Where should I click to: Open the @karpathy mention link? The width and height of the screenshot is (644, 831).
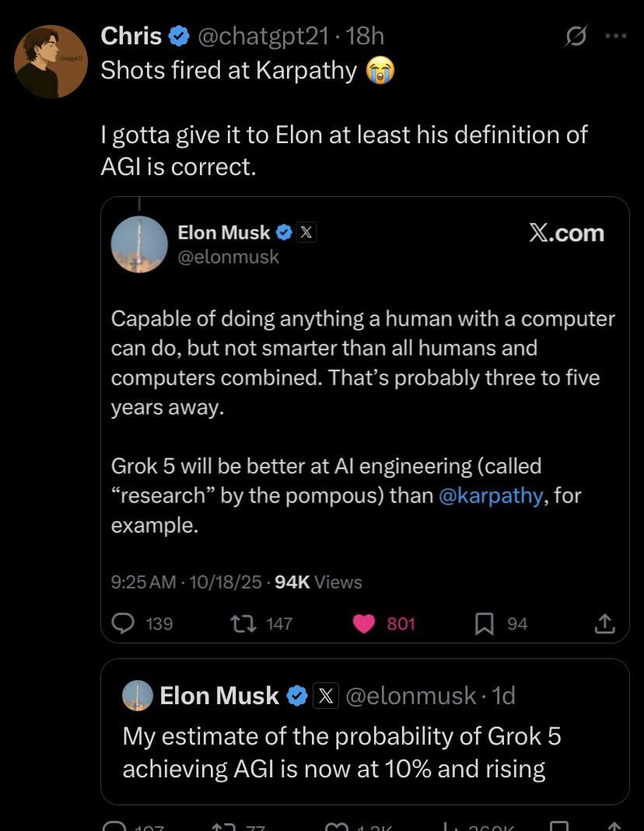(490, 496)
